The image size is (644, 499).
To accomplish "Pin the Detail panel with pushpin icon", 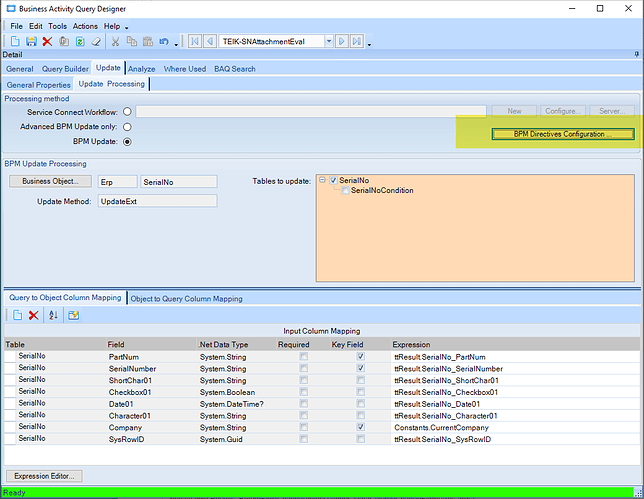I will click(x=637, y=54).
